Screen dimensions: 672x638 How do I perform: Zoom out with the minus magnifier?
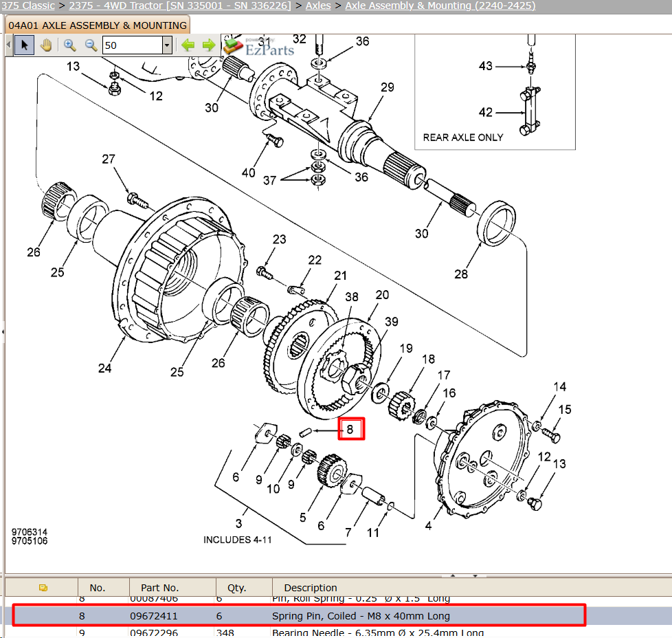pos(91,45)
